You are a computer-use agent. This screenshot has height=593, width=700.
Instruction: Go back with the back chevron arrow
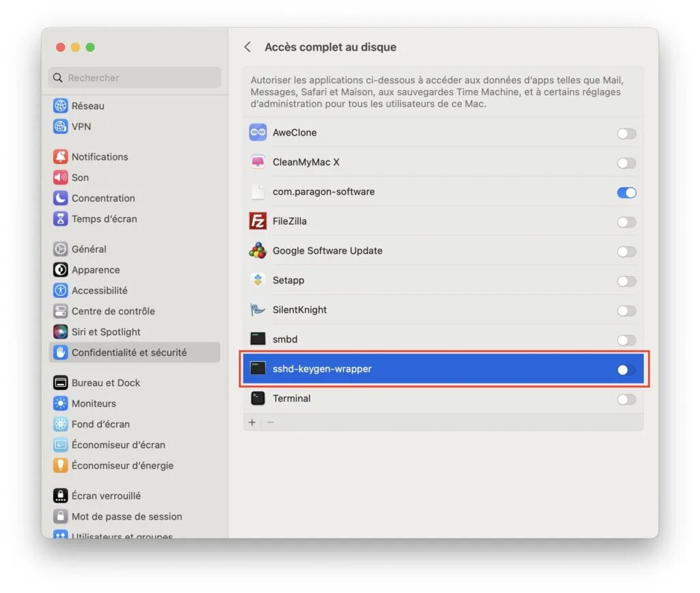[x=247, y=47]
